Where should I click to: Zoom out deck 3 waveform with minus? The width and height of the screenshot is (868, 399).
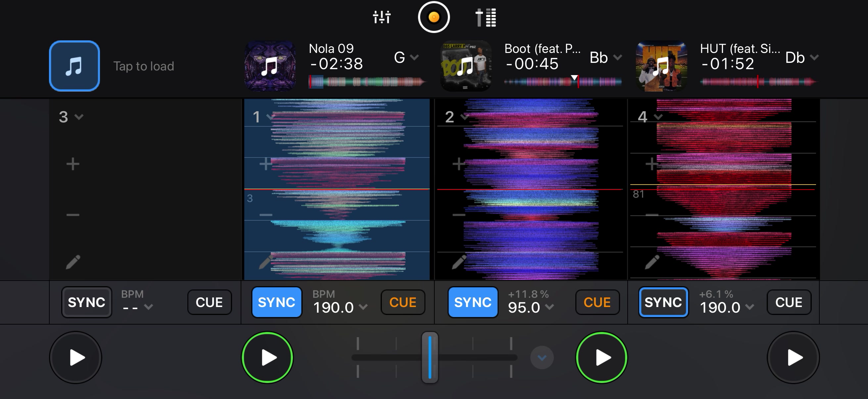click(x=73, y=215)
